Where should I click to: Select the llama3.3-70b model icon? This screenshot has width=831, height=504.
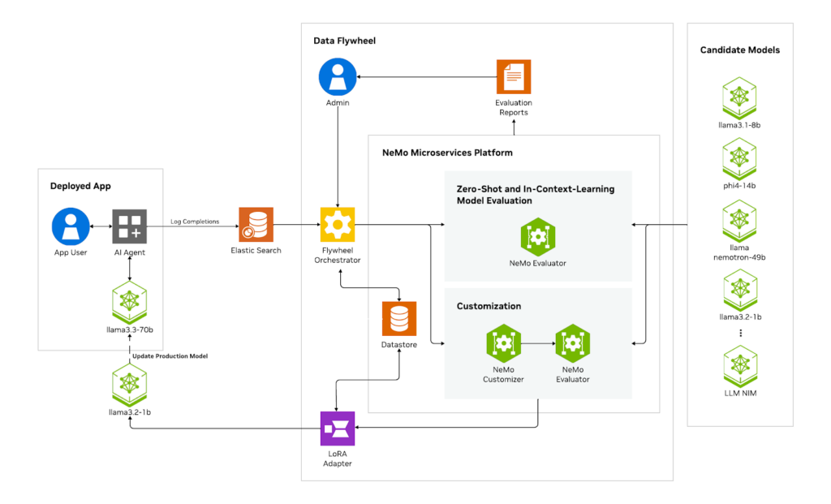click(x=128, y=303)
